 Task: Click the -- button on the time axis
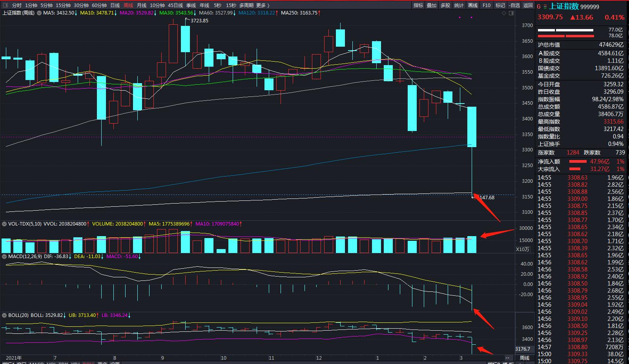508,358
